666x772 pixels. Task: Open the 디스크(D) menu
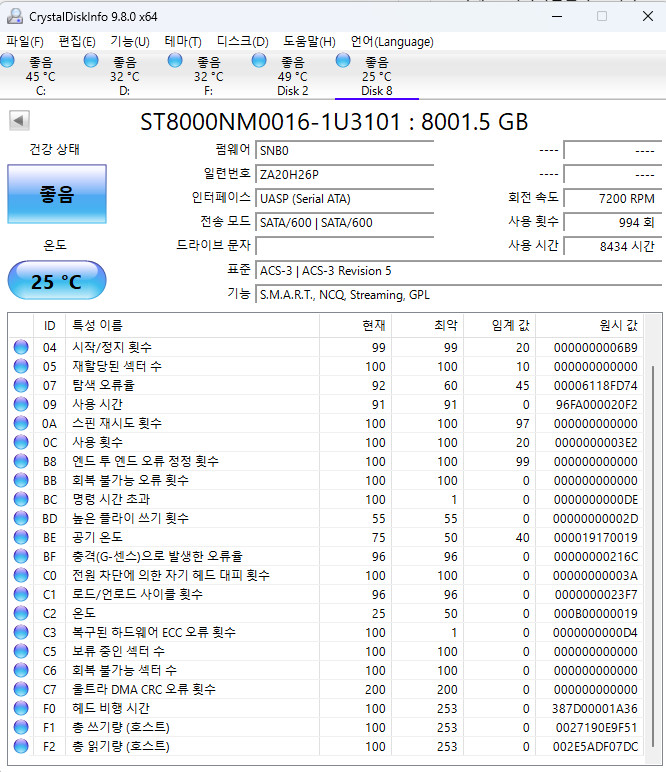tap(242, 42)
